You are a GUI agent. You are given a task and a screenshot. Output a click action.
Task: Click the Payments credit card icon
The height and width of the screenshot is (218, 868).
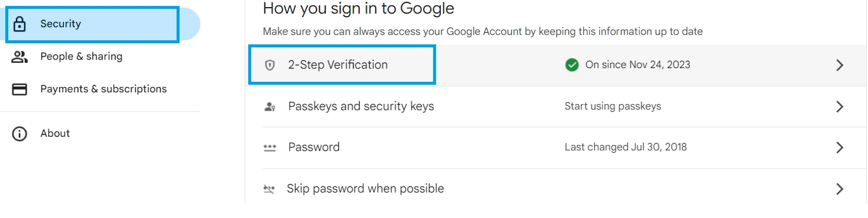(20, 89)
